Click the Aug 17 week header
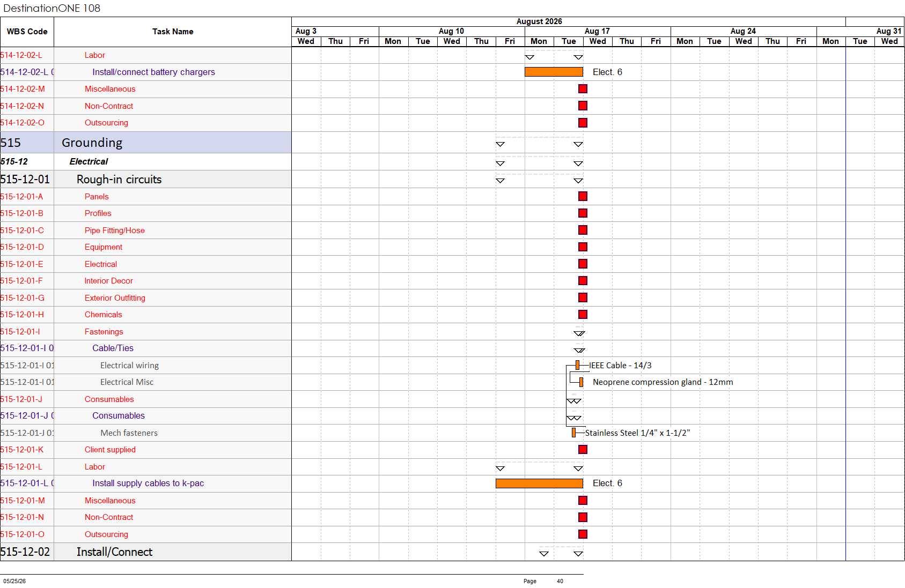Screen dimensions: 905x588 point(598,31)
